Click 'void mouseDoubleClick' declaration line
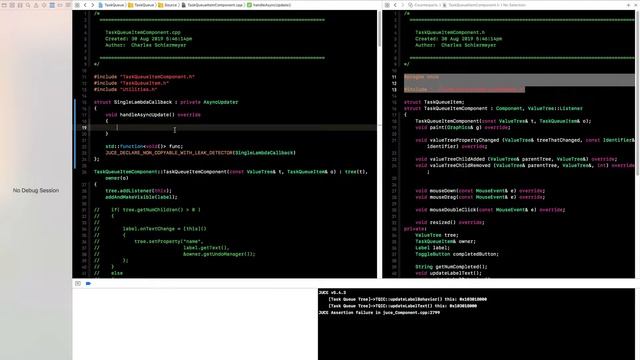Viewport: 640px width, 360px height. tap(490, 210)
